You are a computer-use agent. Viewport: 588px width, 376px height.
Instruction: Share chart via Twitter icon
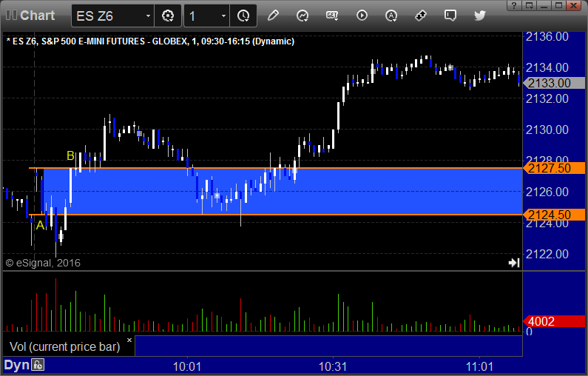[x=479, y=16]
